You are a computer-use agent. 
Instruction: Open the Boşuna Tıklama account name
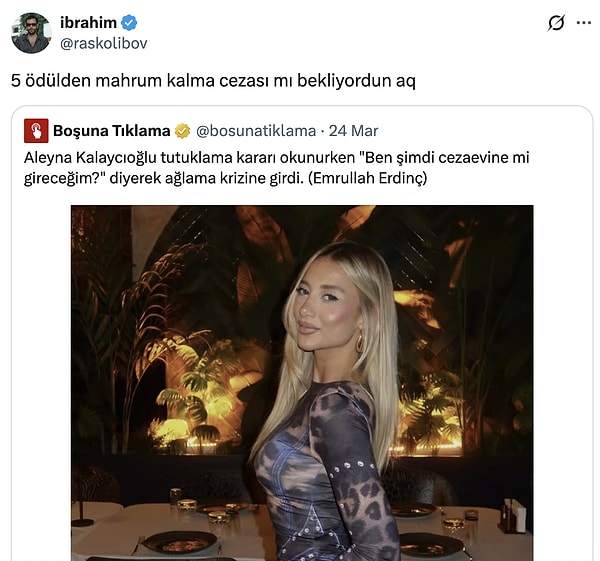(112, 131)
